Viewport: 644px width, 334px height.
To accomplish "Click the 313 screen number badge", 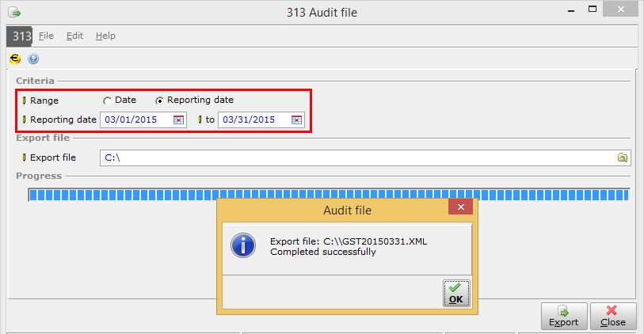I will (x=21, y=36).
